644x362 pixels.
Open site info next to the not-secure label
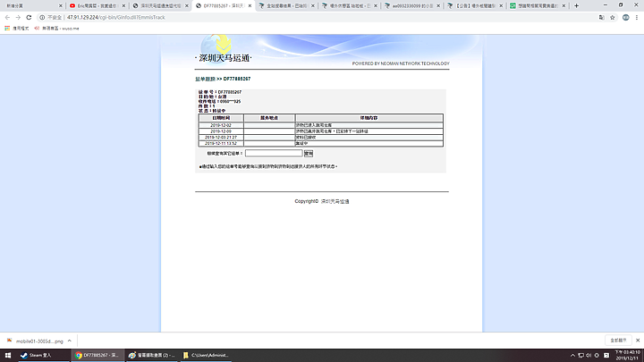(x=42, y=17)
